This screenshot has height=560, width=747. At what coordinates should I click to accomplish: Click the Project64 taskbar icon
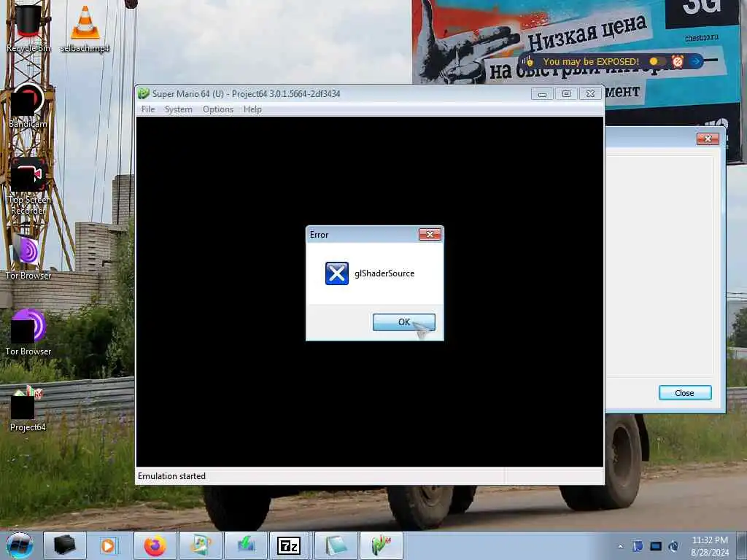point(381,545)
